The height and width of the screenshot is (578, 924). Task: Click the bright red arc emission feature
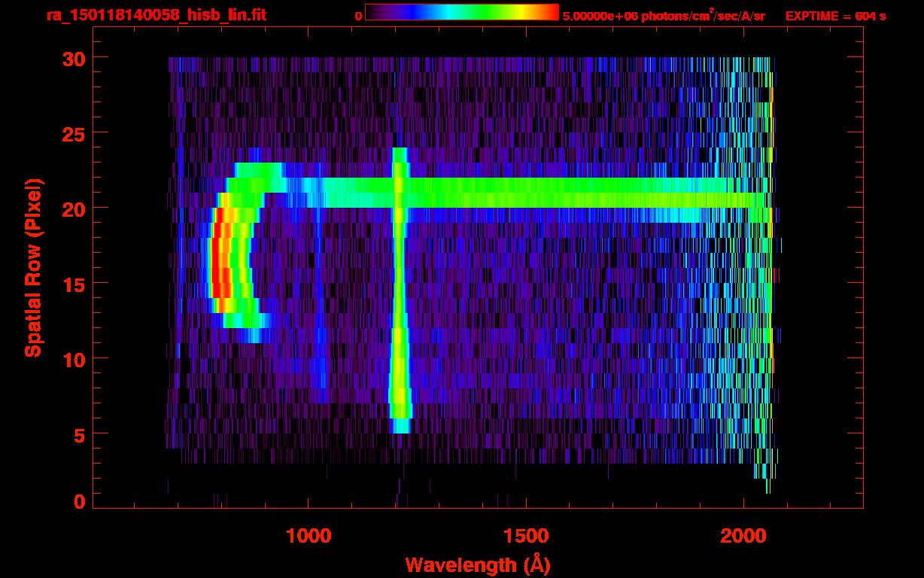pos(219,261)
